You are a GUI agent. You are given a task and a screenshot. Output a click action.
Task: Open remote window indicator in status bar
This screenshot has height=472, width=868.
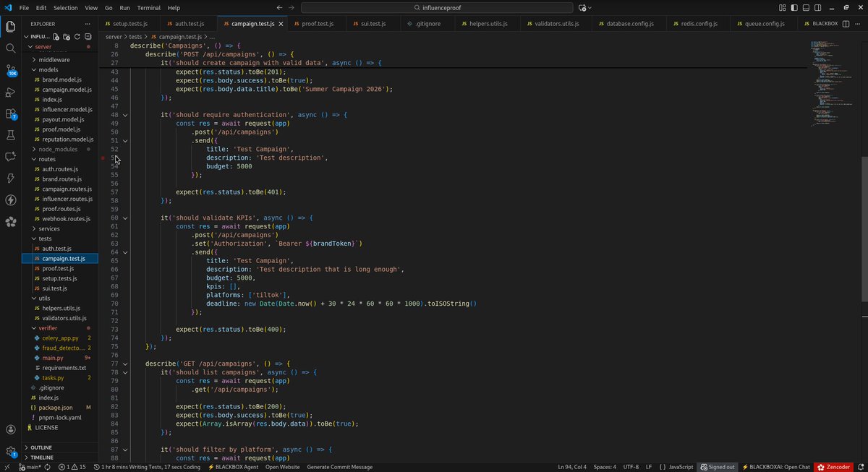pos(7,467)
